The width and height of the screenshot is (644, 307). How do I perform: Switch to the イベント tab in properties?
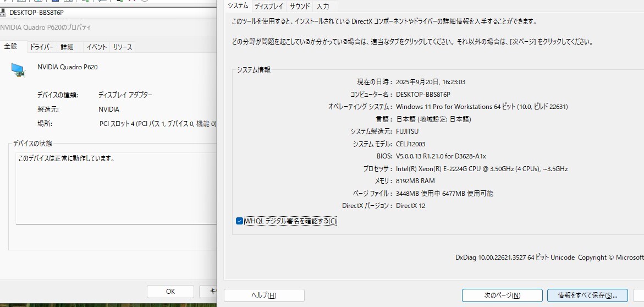97,47
